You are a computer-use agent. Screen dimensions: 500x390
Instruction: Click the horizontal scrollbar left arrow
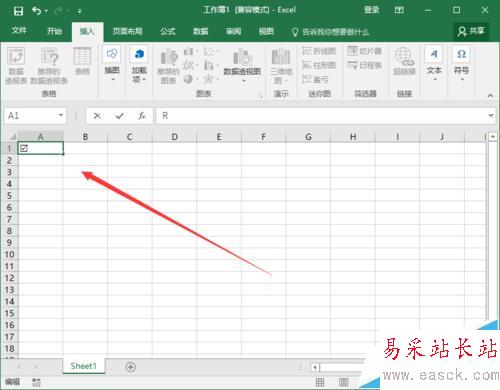point(315,367)
